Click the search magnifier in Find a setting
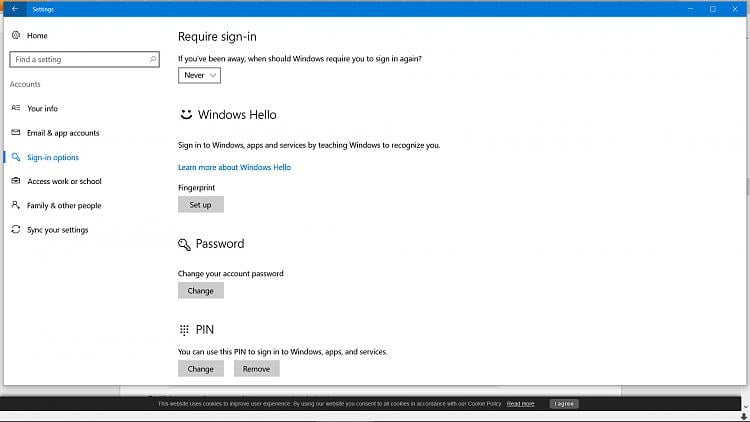 coord(153,59)
